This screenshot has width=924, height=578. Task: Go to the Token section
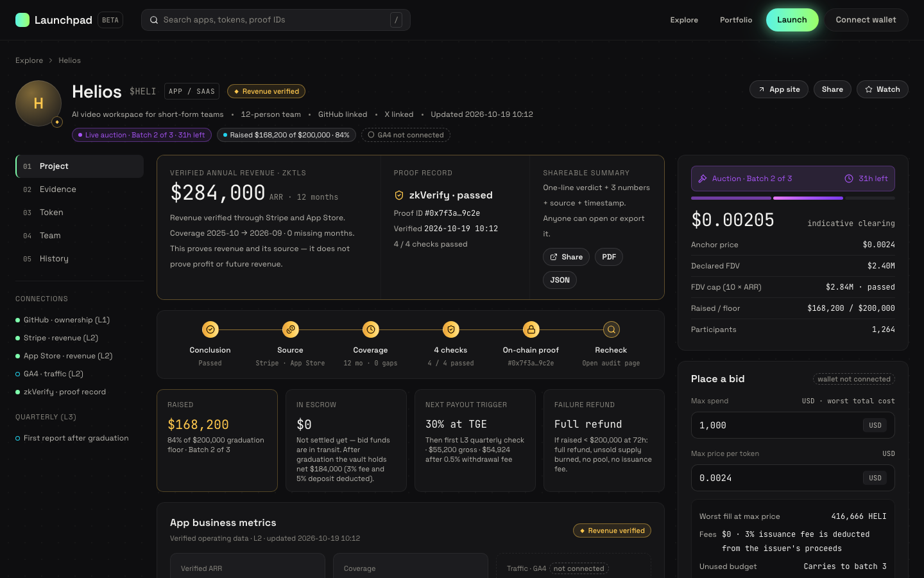click(x=80, y=213)
